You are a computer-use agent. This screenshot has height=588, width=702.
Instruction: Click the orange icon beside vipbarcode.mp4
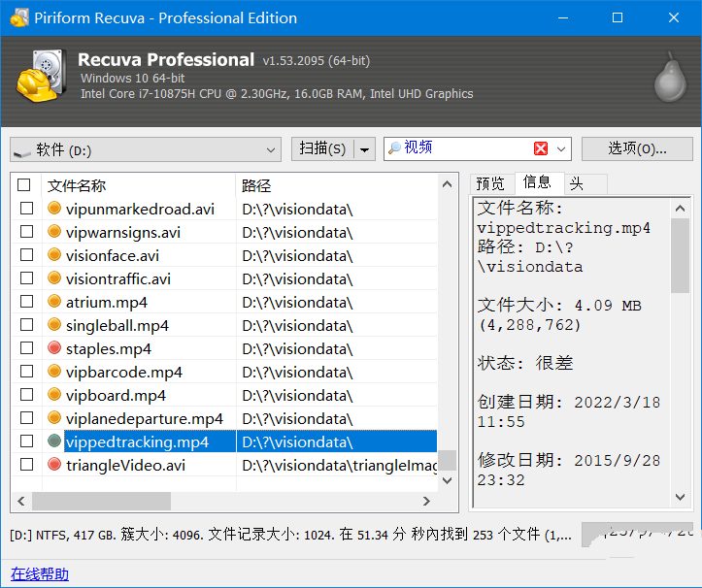[54, 372]
